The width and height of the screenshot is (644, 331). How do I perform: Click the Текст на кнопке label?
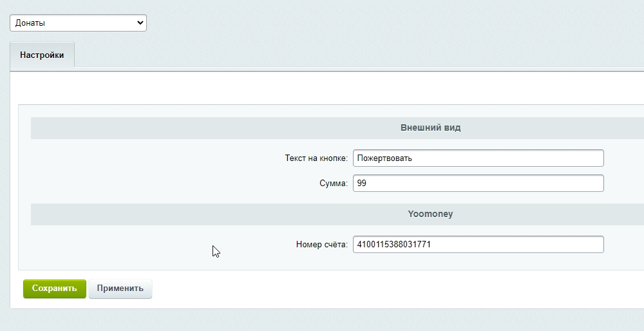316,158
